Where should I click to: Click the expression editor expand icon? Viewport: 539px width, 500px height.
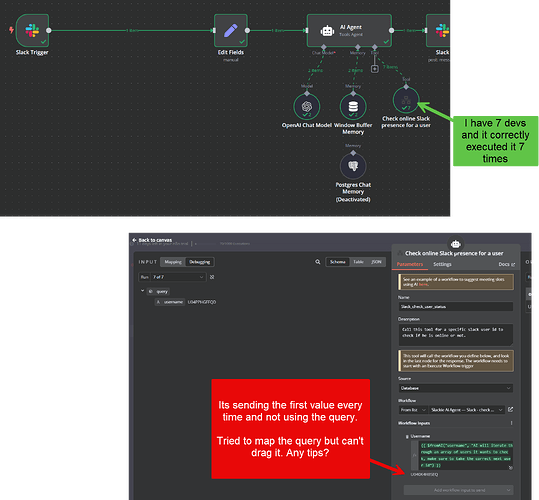coord(510,468)
